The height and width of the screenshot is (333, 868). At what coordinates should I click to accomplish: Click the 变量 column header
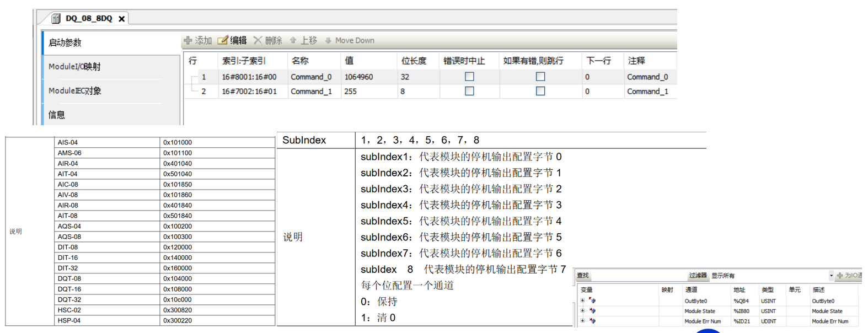[x=586, y=289]
